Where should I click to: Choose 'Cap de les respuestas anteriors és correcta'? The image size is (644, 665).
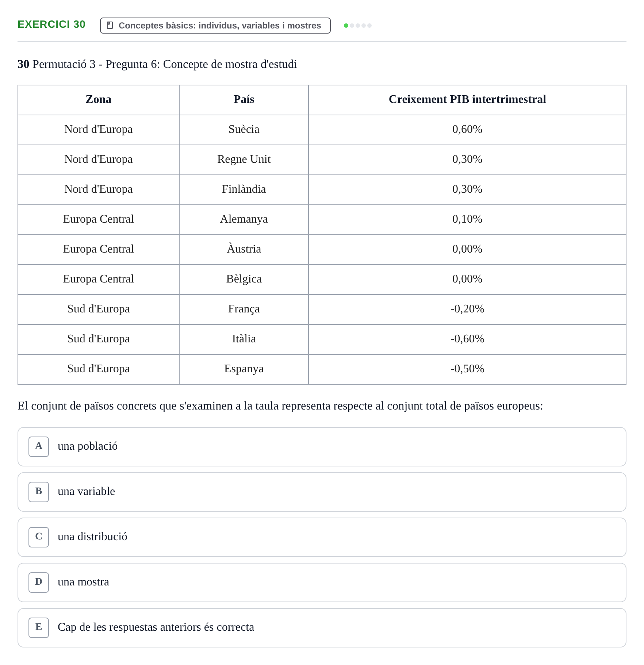tap(322, 627)
